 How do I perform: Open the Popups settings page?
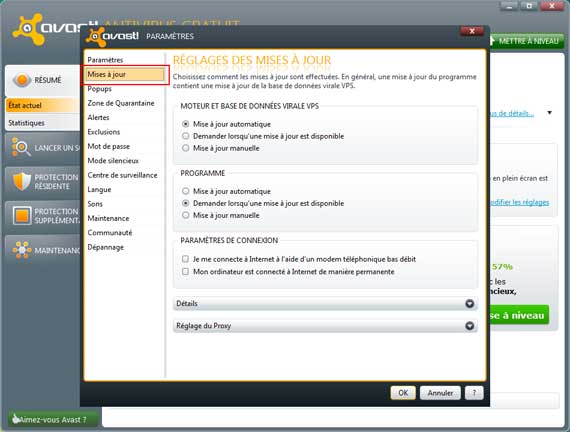coord(100,89)
